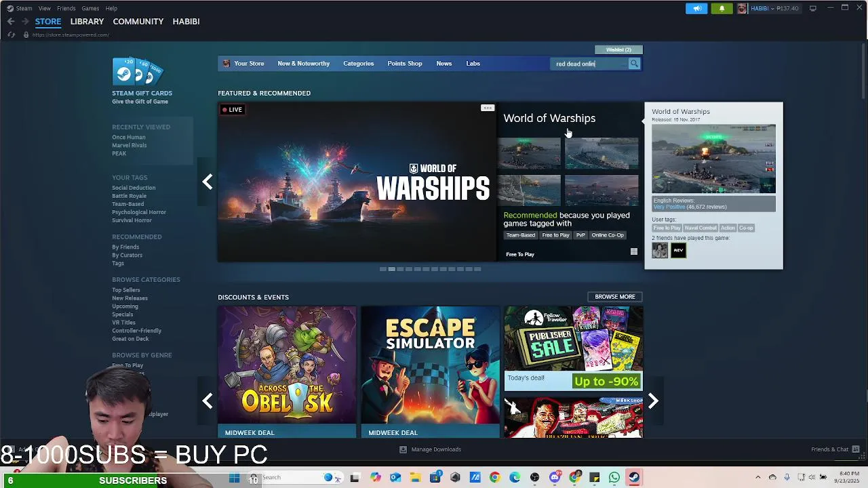The width and height of the screenshot is (868, 488).
Task: Click the Steam gift cards image
Action: (x=138, y=71)
